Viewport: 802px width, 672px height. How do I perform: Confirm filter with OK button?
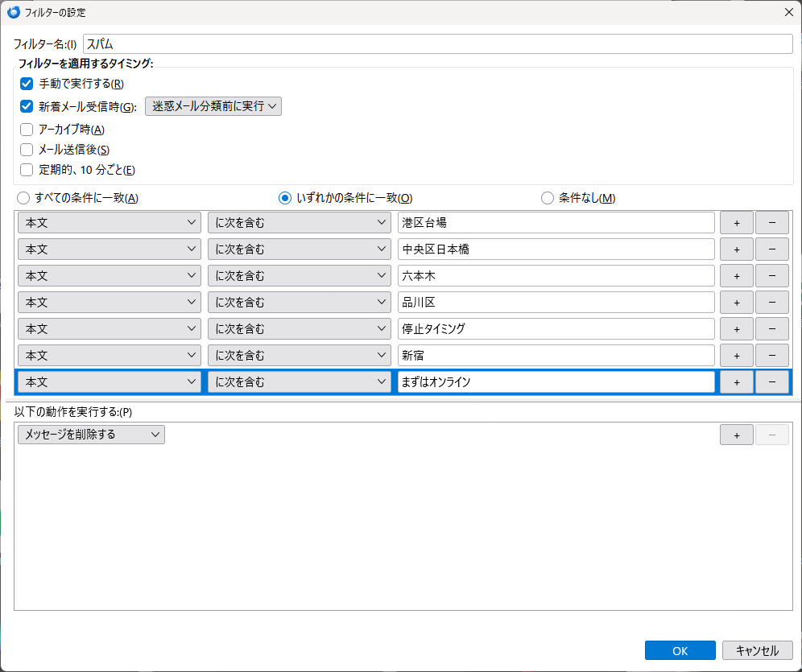click(680, 650)
